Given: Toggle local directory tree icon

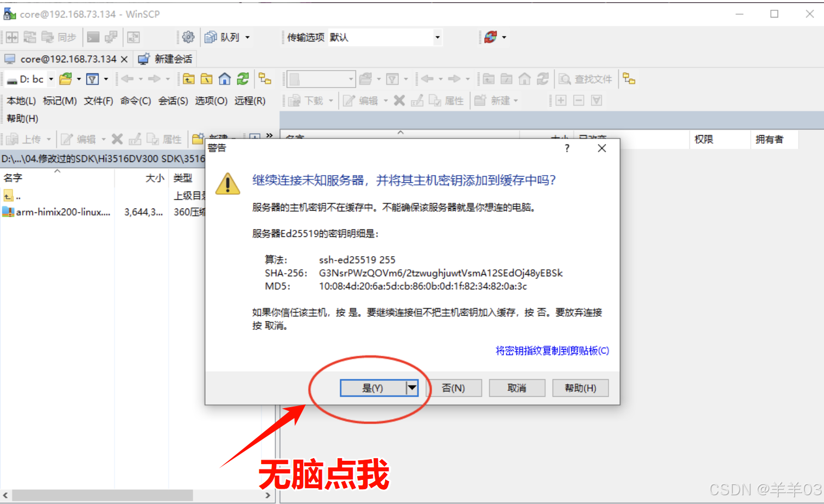Looking at the screenshot, I should 265,79.
